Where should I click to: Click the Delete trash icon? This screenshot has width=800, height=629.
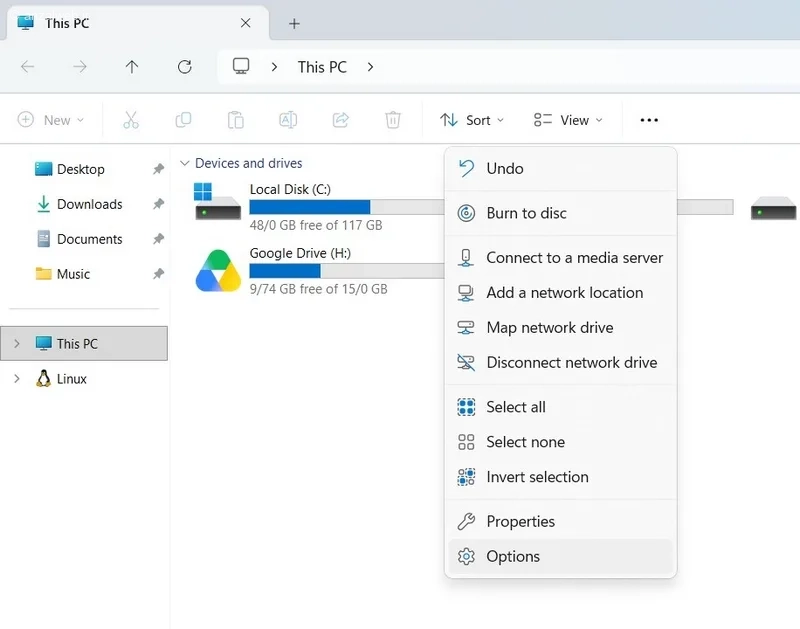click(x=392, y=120)
